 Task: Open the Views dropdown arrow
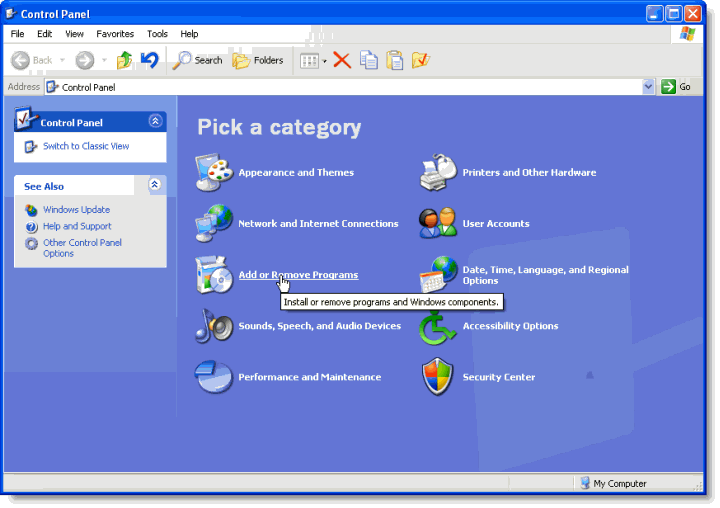325,61
